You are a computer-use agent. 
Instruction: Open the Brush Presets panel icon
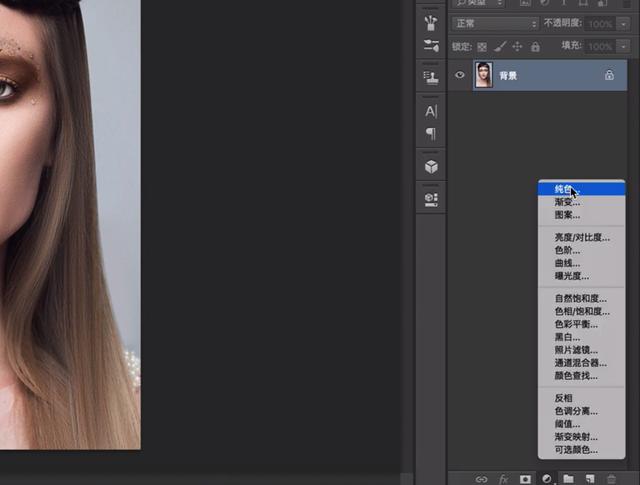[x=431, y=22]
